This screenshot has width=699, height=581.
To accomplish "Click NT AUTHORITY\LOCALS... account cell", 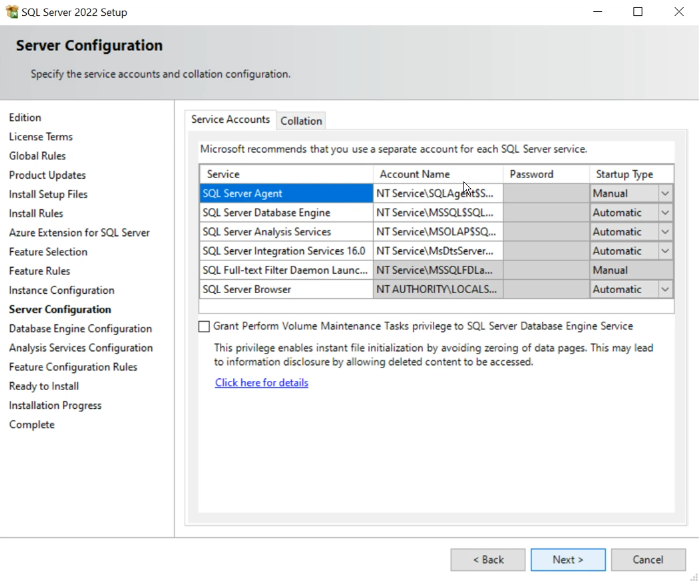I will coord(438,289).
